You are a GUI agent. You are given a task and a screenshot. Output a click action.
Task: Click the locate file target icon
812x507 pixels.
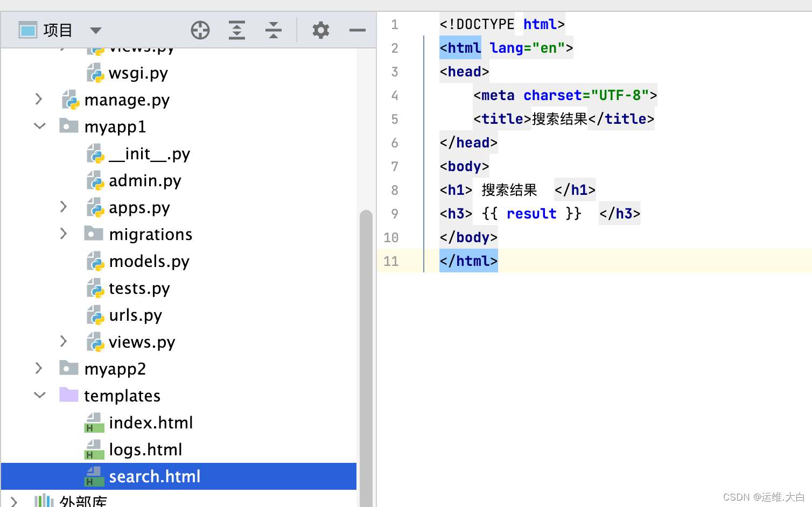coord(200,30)
